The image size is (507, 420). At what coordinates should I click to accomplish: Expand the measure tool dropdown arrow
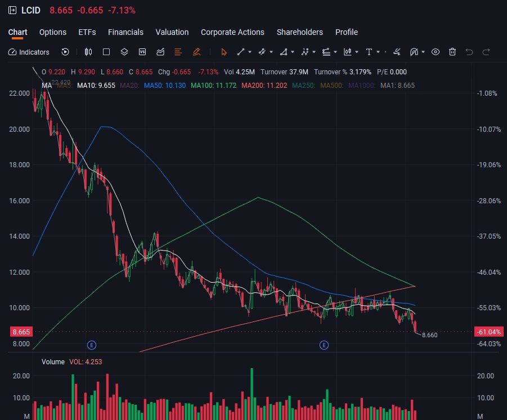click(x=357, y=52)
